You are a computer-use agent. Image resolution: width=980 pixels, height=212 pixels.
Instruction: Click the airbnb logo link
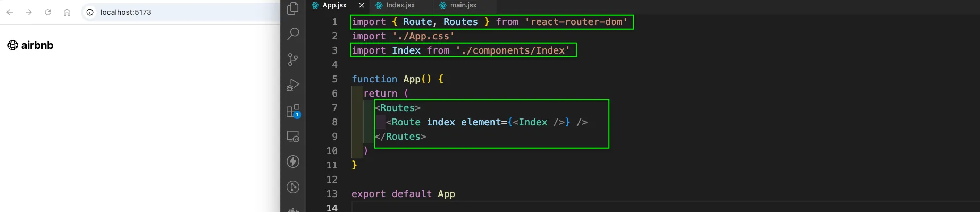tap(30, 45)
